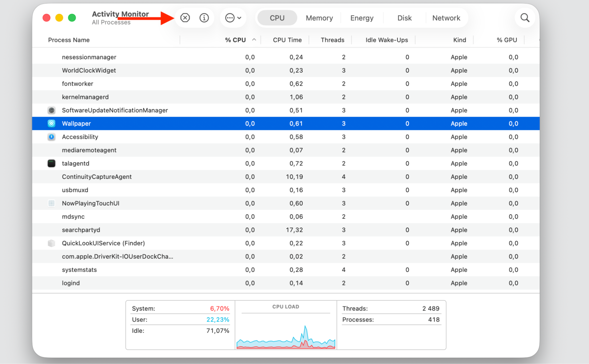Click the All Processes subtitle

pos(111,22)
